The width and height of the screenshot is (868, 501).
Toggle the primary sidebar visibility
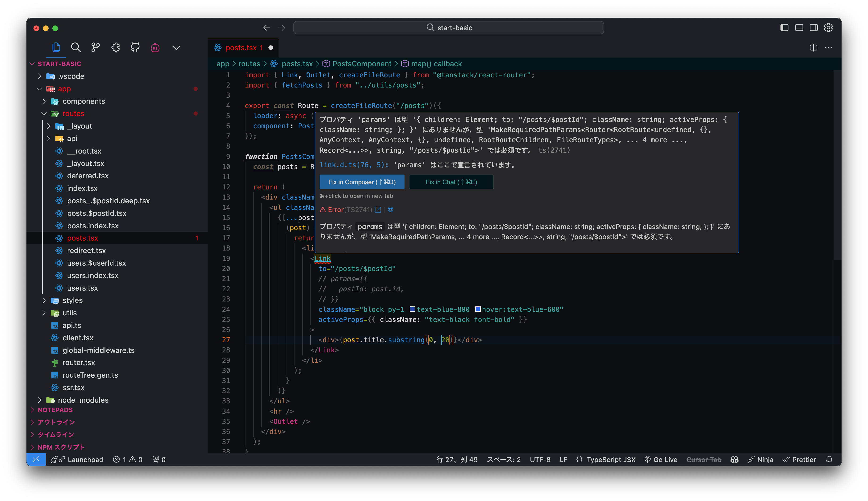785,28
